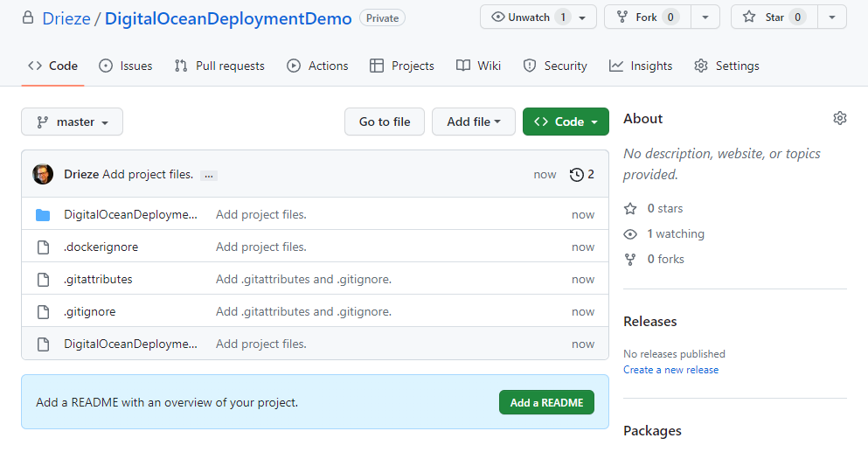Expand the commit message ellipsis button
This screenshot has height=452, width=868.
tap(209, 176)
